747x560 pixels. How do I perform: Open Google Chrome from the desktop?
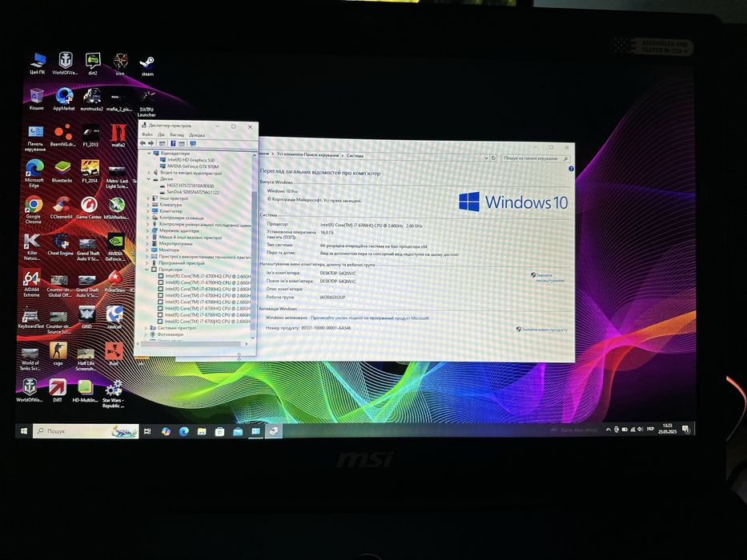(34, 210)
